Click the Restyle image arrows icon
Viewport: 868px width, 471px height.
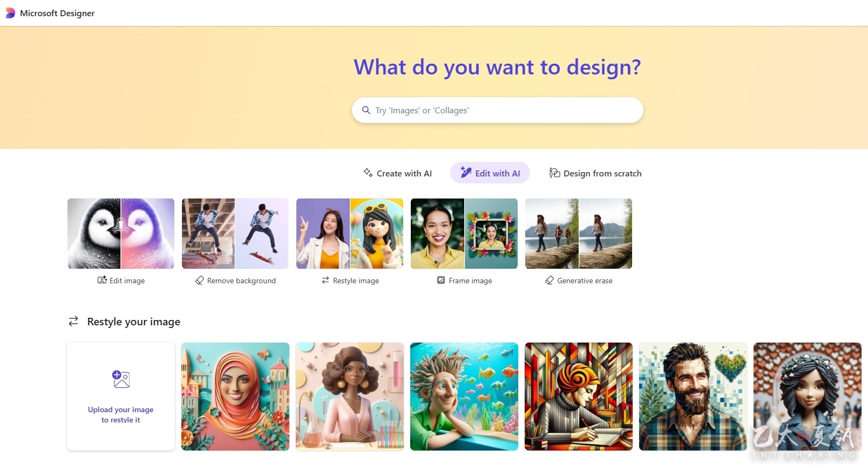coord(325,280)
